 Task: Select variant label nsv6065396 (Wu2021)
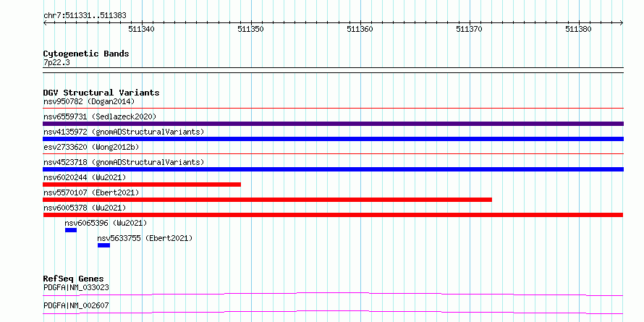click(x=106, y=223)
